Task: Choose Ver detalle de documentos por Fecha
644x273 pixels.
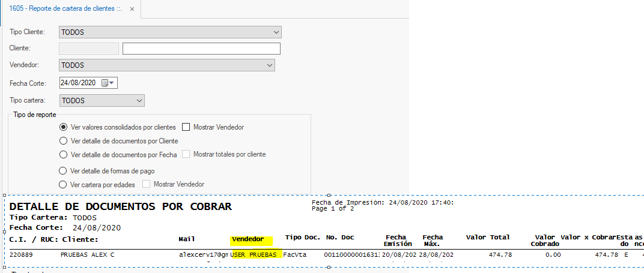Action: click(x=63, y=155)
